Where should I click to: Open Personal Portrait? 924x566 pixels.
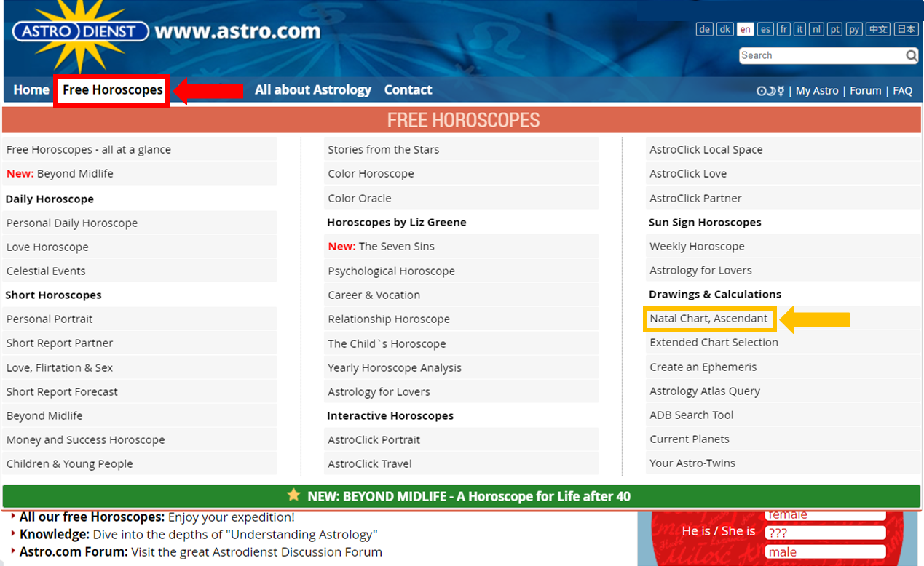coord(140,319)
